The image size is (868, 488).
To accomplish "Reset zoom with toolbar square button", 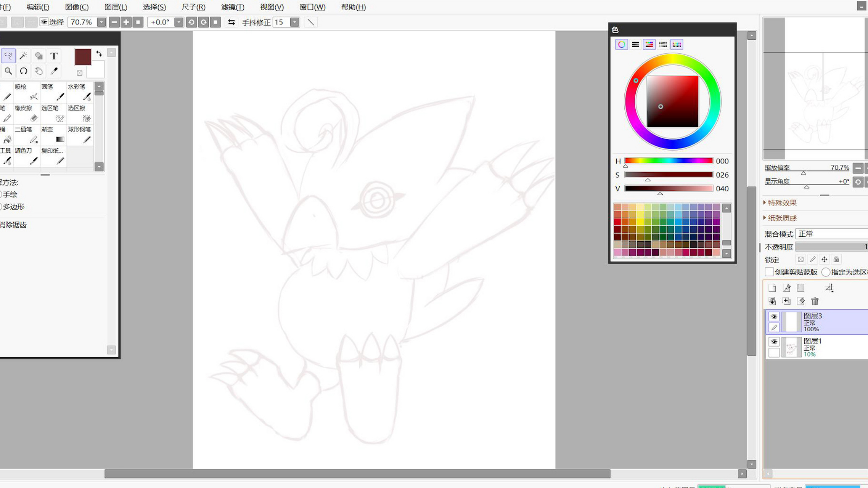I will (x=138, y=22).
